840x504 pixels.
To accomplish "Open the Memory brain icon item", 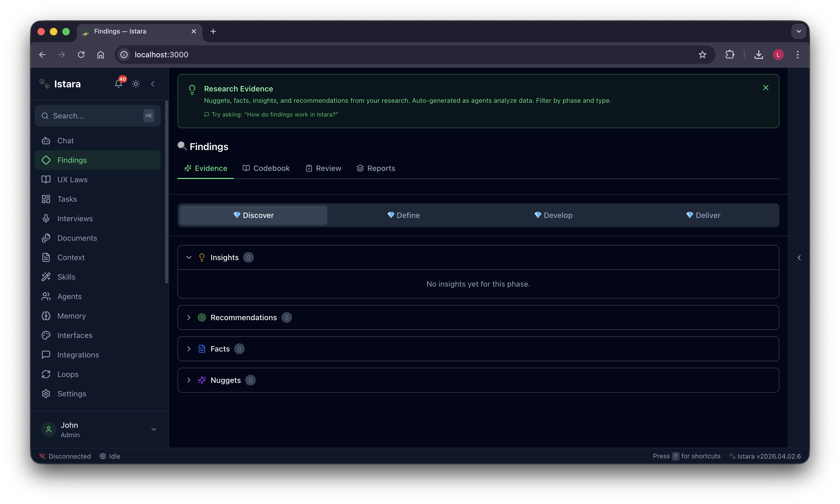I will tap(71, 316).
